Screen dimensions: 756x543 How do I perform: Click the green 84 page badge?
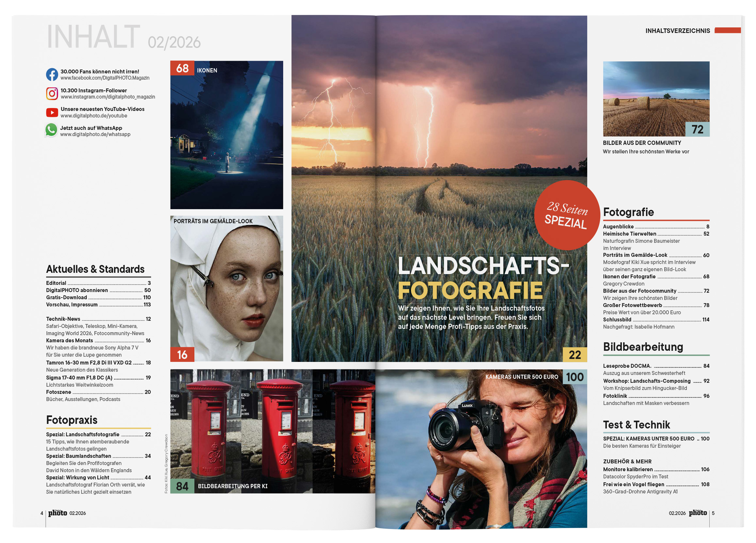click(182, 486)
